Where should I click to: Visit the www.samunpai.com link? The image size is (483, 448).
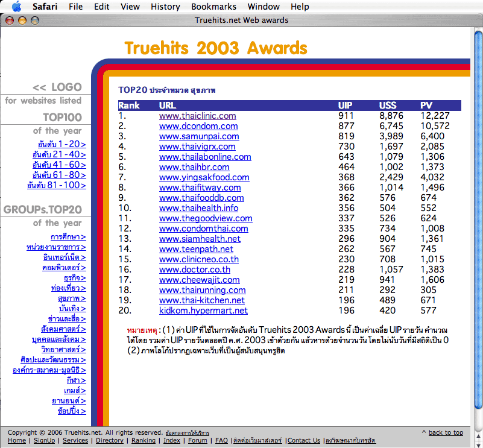[x=199, y=136]
